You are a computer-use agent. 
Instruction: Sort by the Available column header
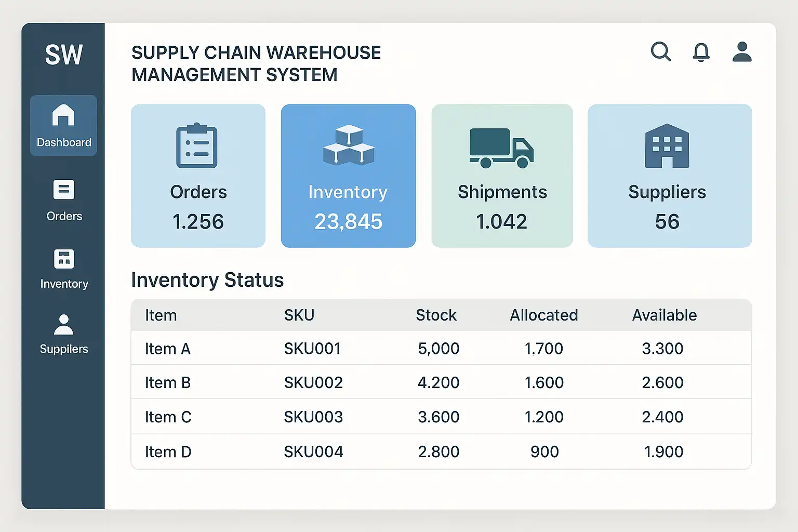click(664, 315)
